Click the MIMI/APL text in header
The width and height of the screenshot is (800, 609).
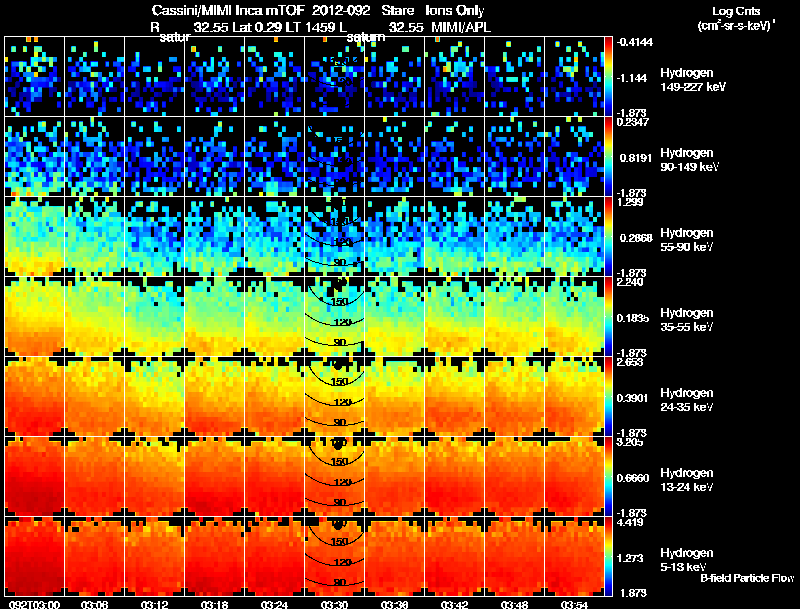461,27
